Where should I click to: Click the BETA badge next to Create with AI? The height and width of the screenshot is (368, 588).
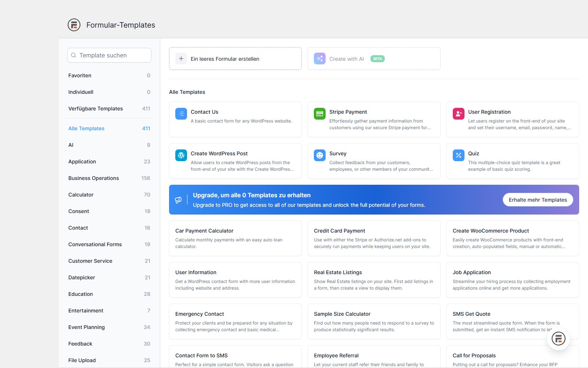pos(377,59)
